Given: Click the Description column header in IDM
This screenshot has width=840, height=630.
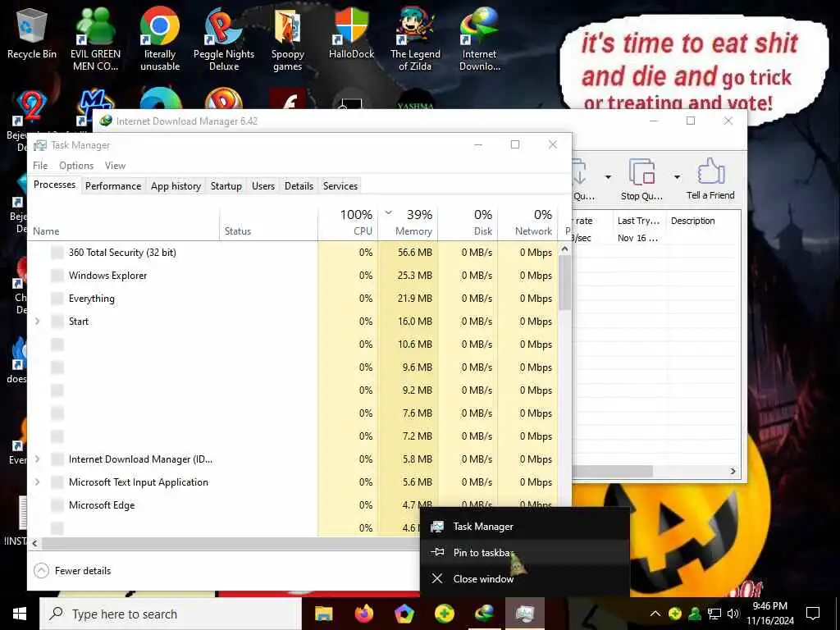Looking at the screenshot, I should coord(703,221).
